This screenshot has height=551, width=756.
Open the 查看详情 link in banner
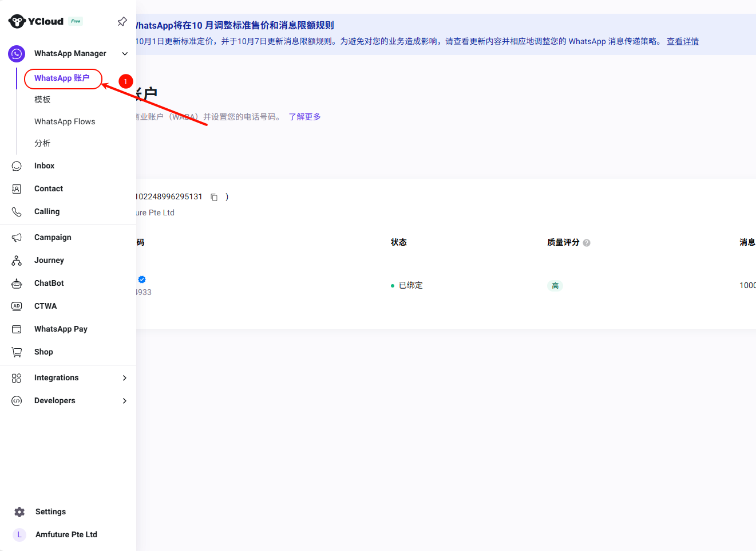(x=682, y=41)
